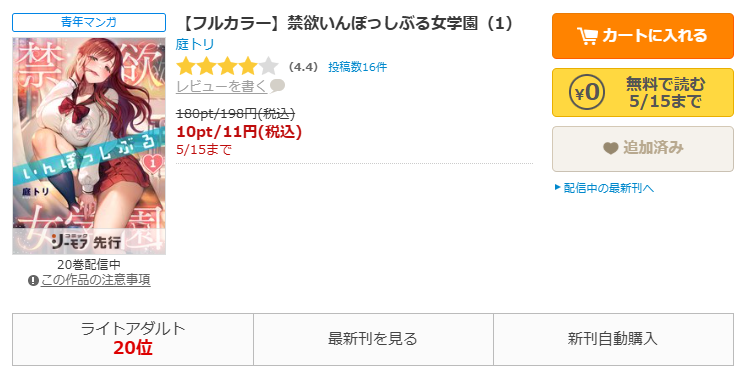Enable 新刊自動購入 auto purchase
This screenshot has height=375, width=747.
click(613, 339)
